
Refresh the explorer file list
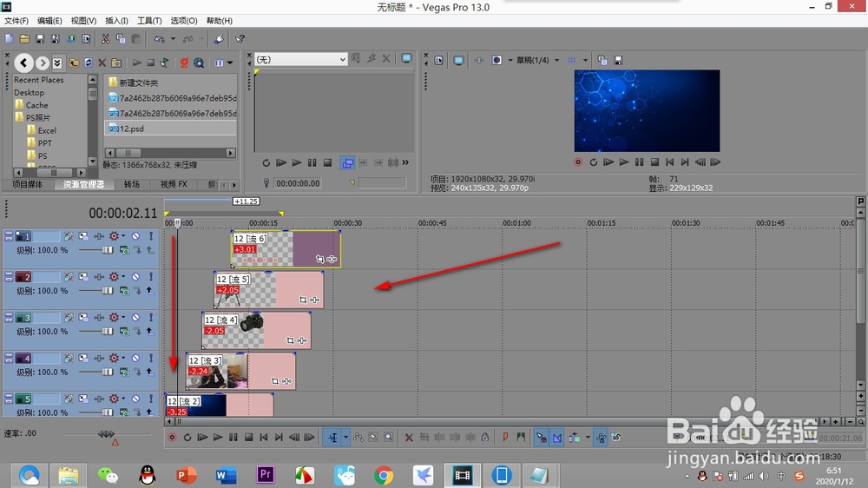(x=88, y=63)
